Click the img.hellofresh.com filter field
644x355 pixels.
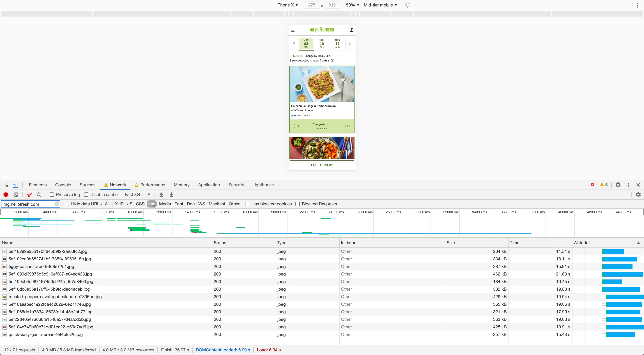27,204
